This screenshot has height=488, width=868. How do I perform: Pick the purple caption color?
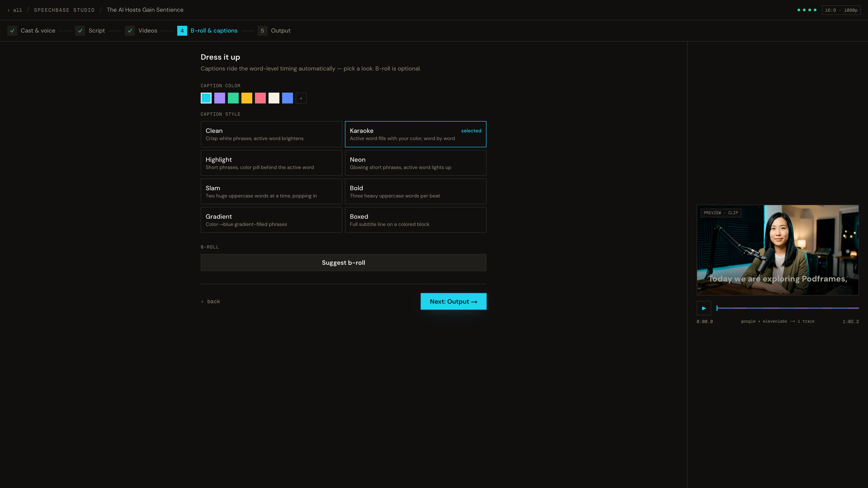(x=220, y=98)
